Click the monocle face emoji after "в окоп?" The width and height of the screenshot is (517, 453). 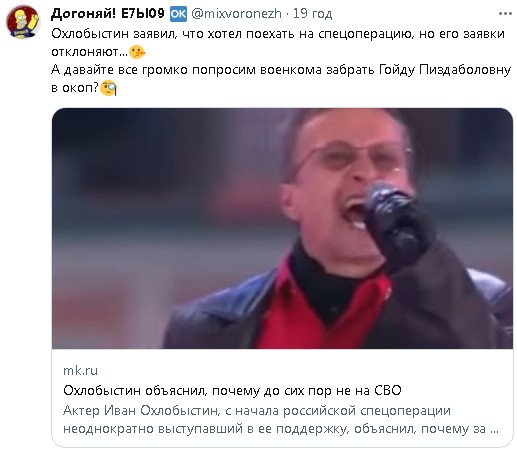(x=109, y=88)
